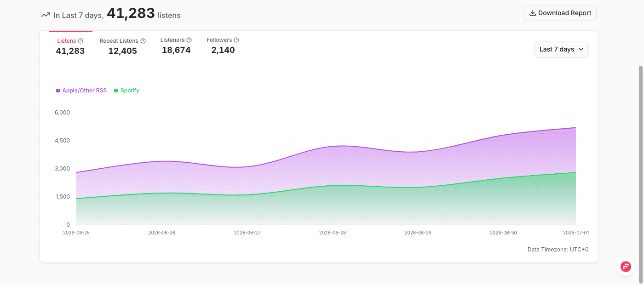Click the download icon in Download Report
Image resolution: width=644 pixels, height=285 pixels.
click(533, 13)
